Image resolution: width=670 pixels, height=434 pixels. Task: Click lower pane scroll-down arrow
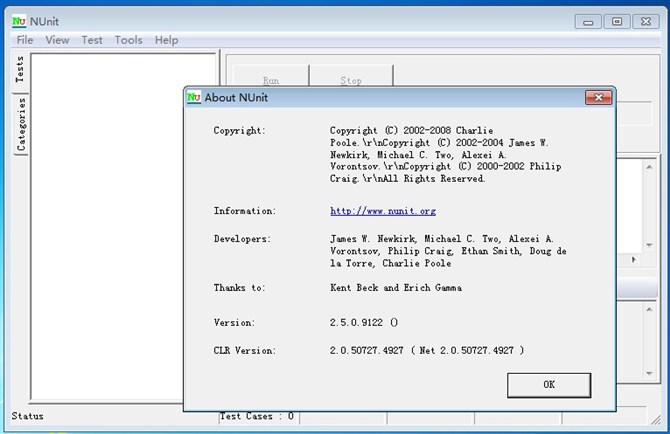649,373
